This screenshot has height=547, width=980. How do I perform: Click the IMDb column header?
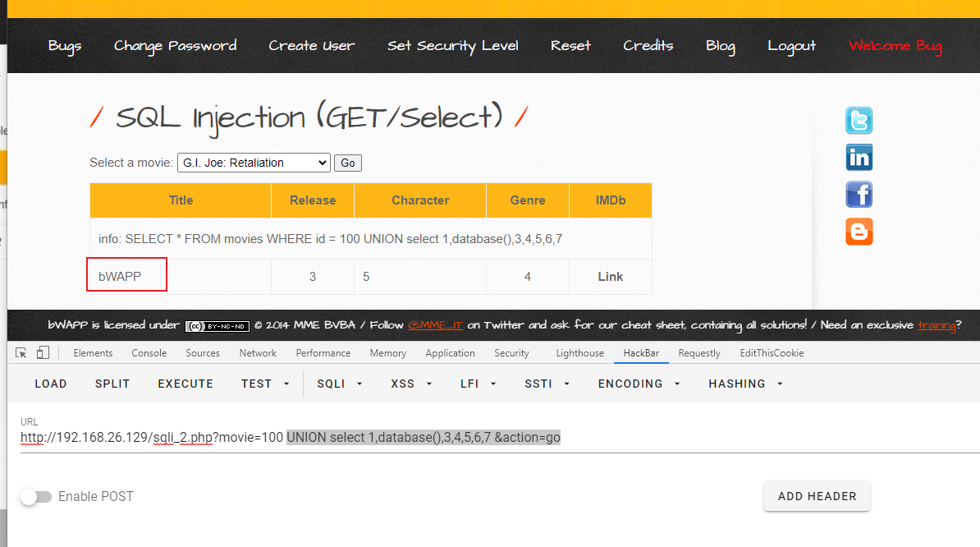611,200
